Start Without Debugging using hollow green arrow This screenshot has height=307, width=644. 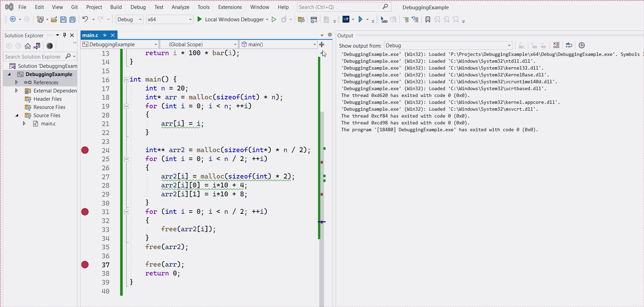coord(274,20)
